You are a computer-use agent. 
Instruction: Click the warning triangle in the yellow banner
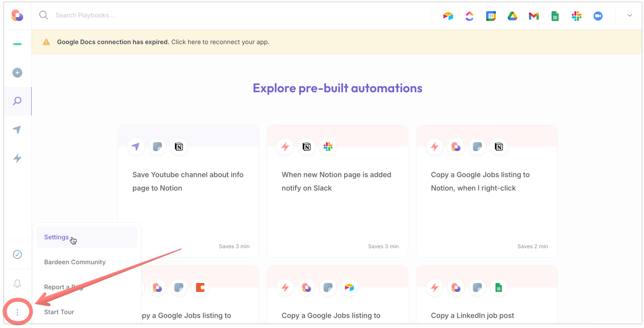click(x=46, y=42)
